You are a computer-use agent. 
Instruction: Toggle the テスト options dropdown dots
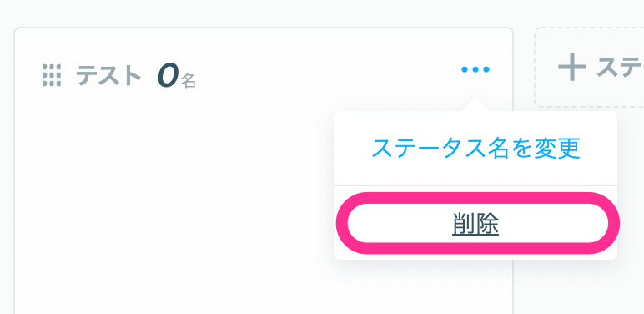475,69
